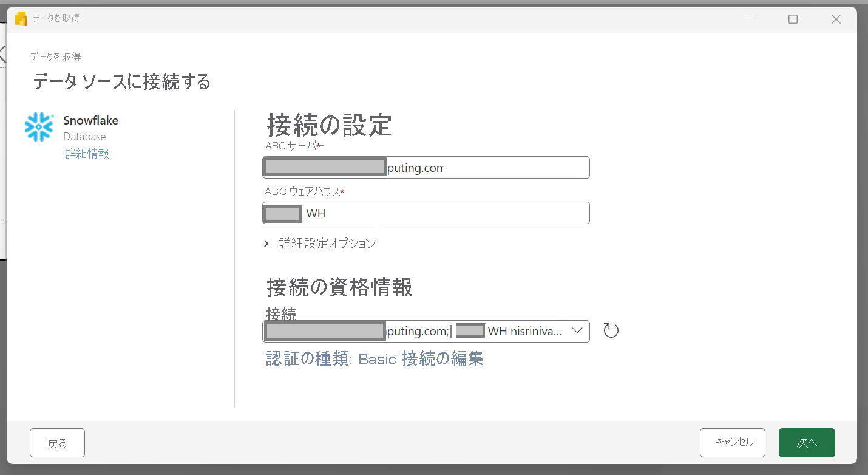
Task: Click データを取得 breadcrumb text
Action: pyautogui.click(x=55, y=57)
